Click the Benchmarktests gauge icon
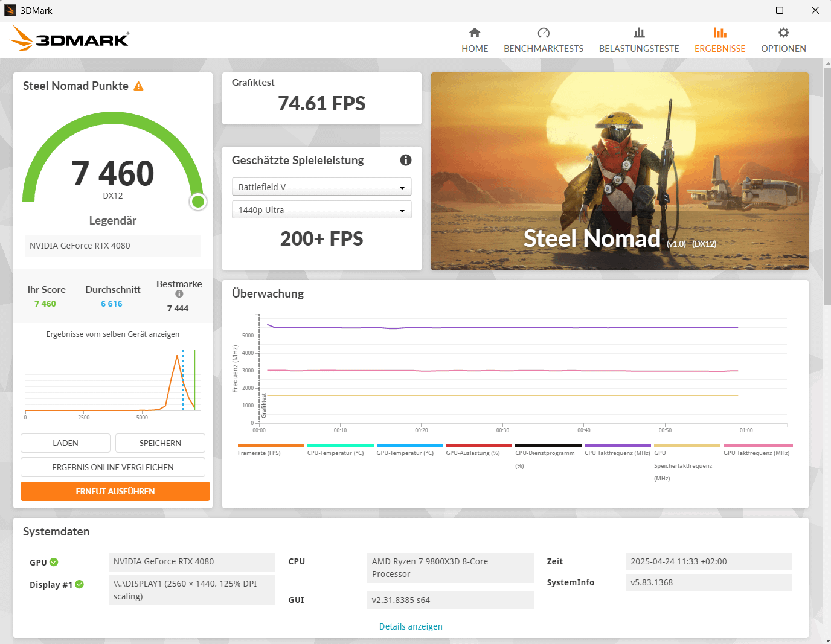 (544, 33)
